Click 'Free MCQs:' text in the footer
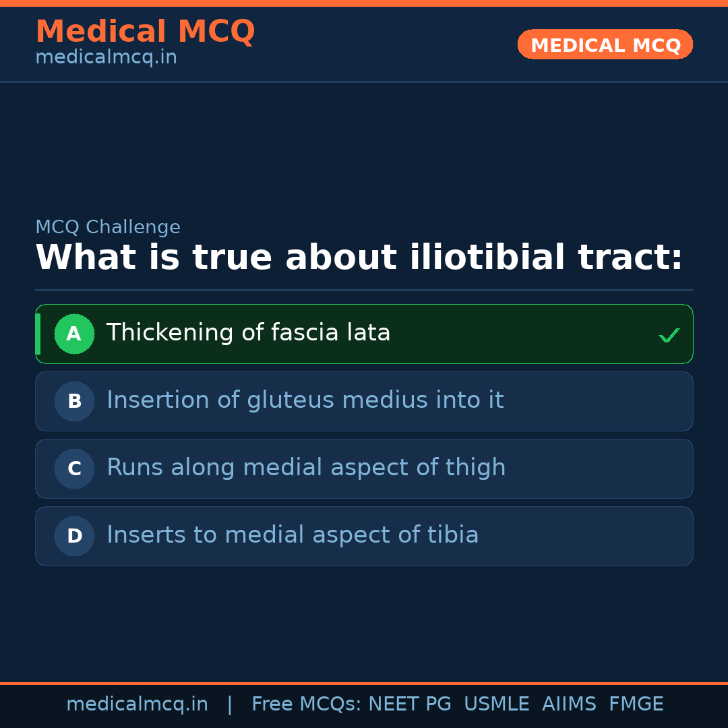The width and height of the screenshot is (728, 728). 306,704
